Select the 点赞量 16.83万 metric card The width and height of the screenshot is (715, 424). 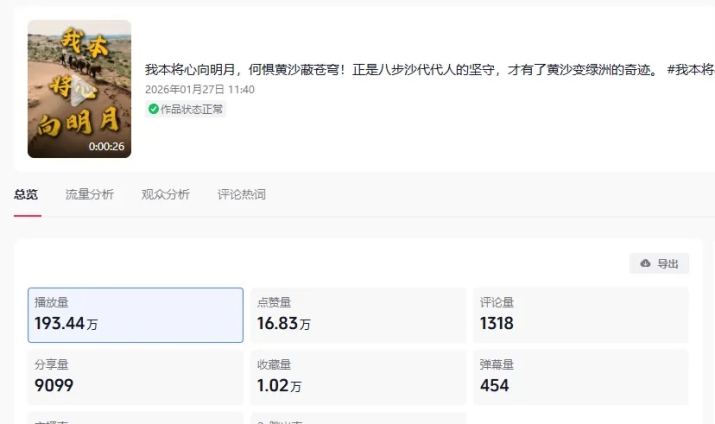pos(357,315)
